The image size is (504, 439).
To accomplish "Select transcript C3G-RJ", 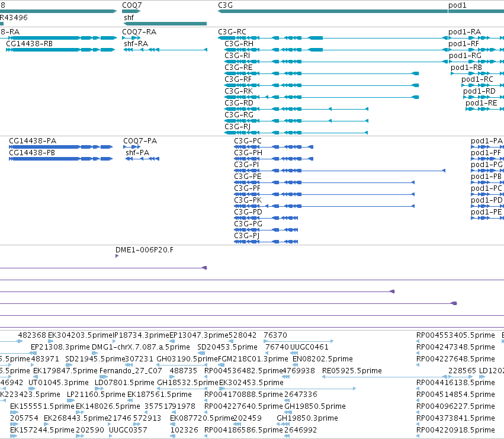I will pos(237,127).
